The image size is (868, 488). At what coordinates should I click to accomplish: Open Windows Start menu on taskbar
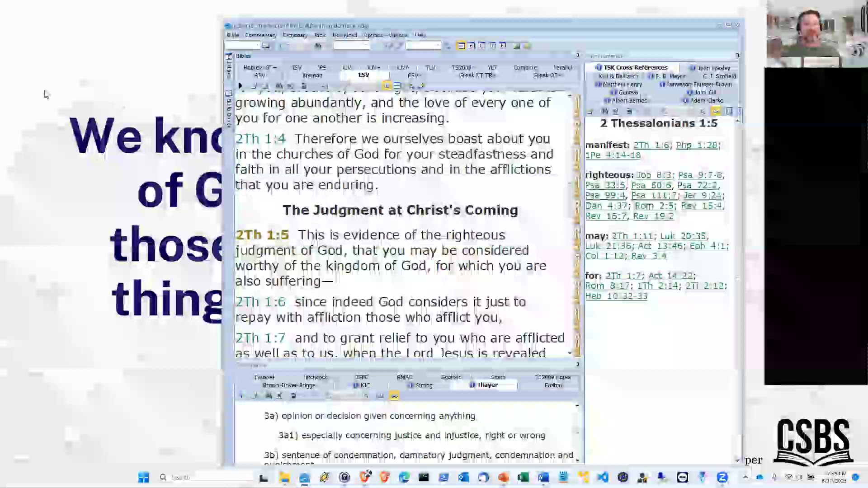pyautogui.click(x=144, y=477)
